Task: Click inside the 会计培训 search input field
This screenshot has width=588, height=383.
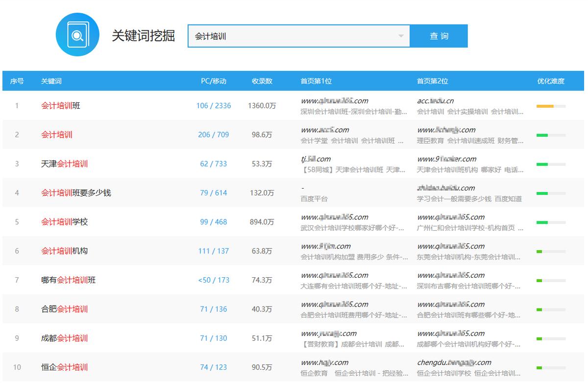Action: click(294, 36)
